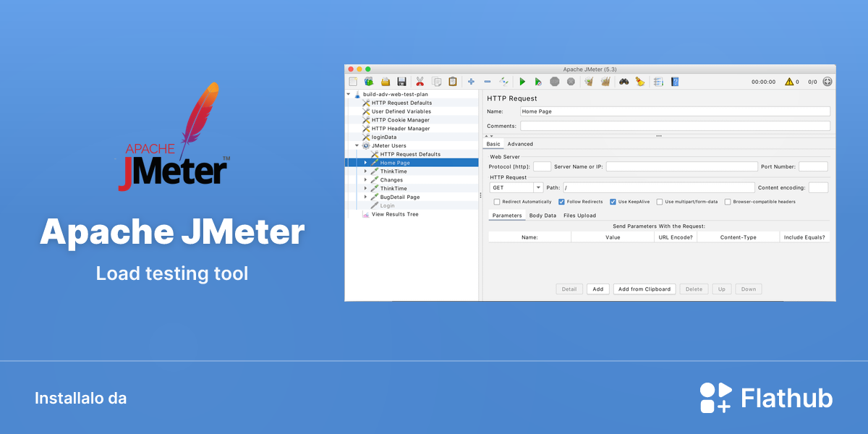
Task: Click the Clear results broom icon
Action: tap(589, 82)
